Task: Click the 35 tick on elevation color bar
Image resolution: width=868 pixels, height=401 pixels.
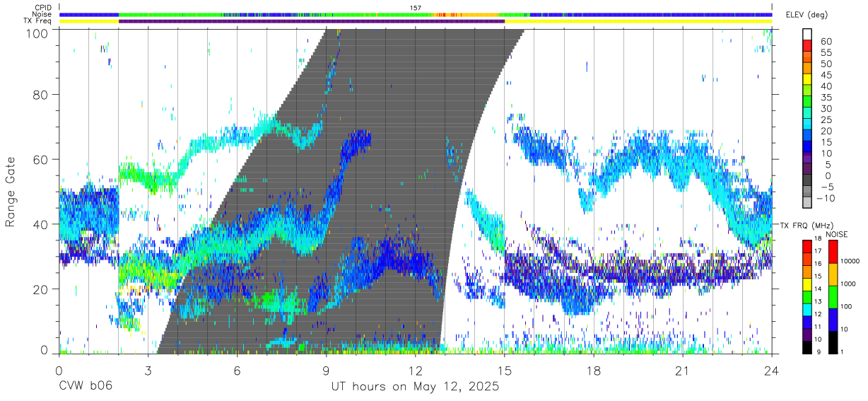Action: pos(826,98)
